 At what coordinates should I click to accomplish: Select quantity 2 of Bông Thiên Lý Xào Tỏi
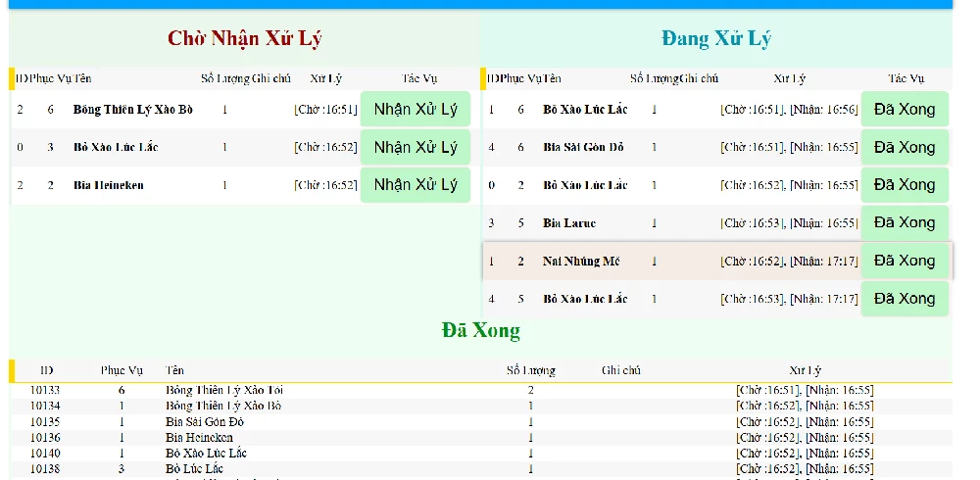pos(530,390)
